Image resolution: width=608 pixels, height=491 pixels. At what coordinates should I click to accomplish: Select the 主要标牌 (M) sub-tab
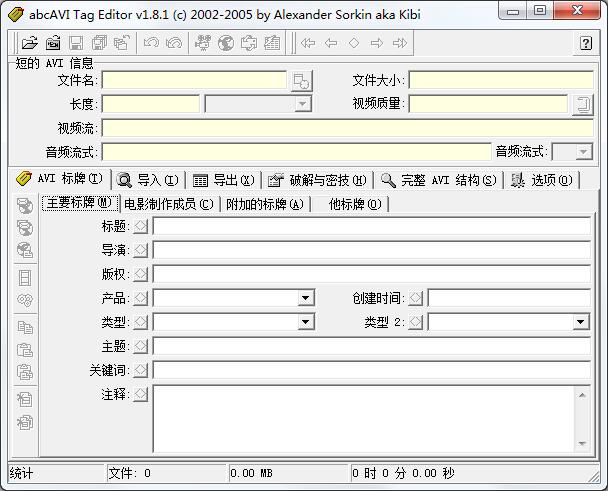pyautogui.click(x=80, y=203)
